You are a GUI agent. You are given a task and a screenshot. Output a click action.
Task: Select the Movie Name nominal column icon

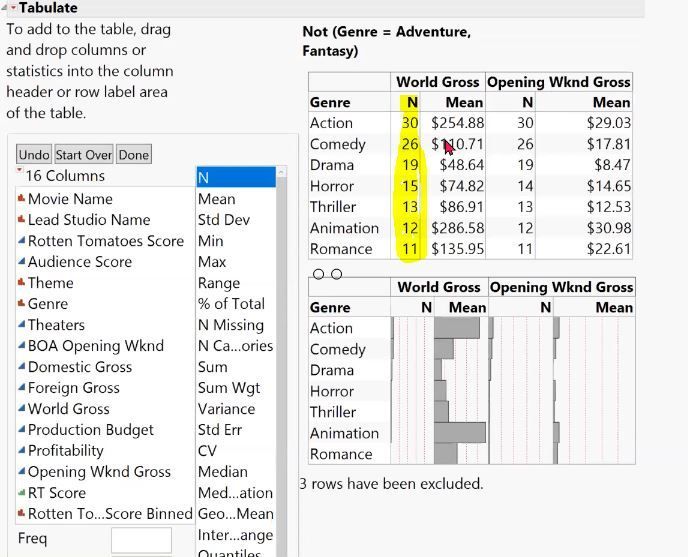21,198
